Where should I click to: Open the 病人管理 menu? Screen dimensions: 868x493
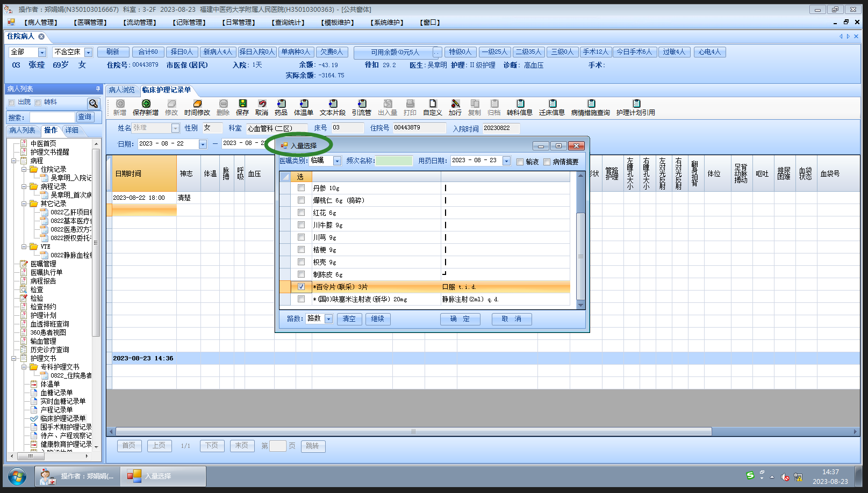[x=40, y=23]
